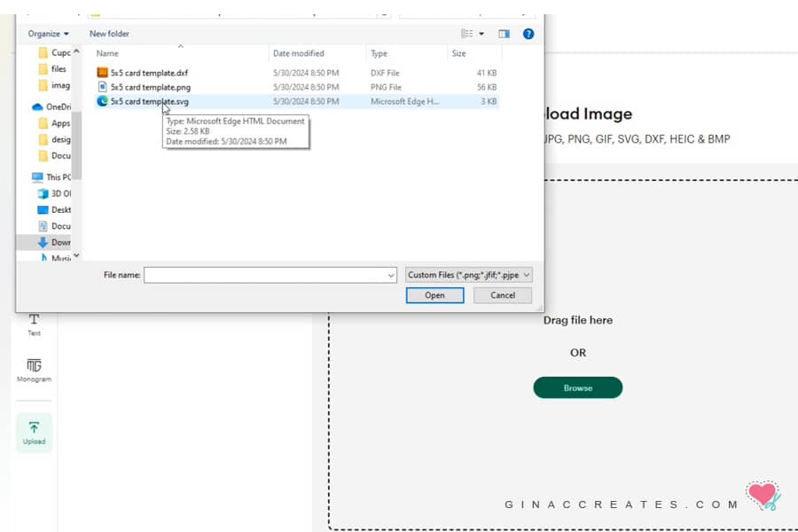Click the DXF File type cell

tap(385, 73)
